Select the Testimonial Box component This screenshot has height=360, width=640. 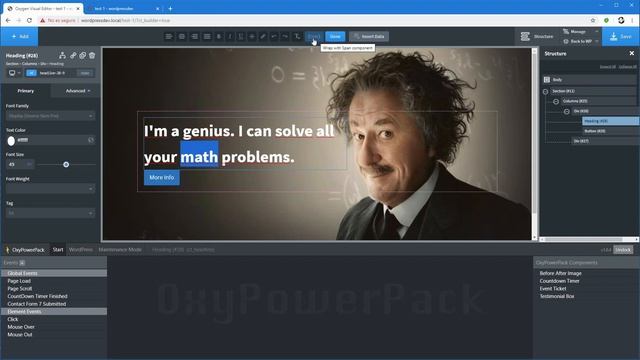click(x=557, y=296)
